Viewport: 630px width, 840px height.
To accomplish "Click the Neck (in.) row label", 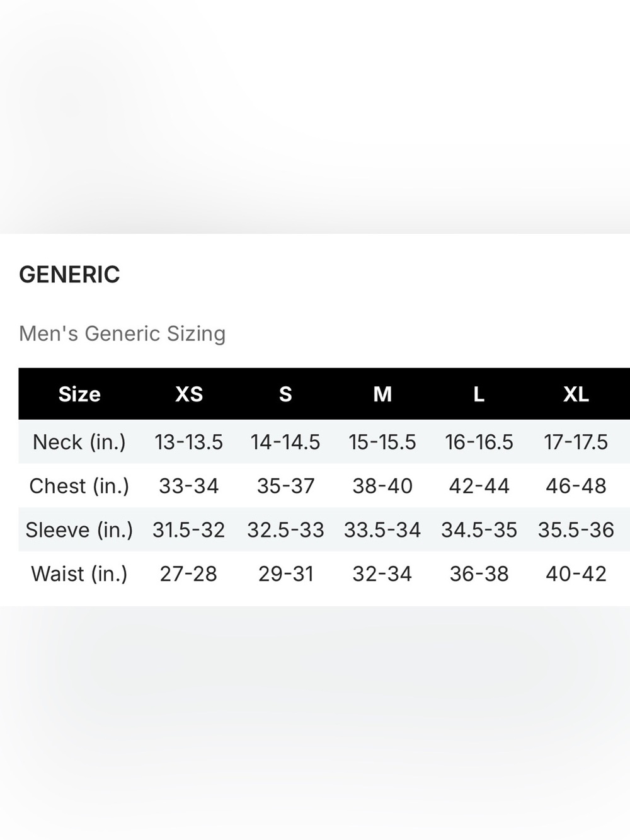I will tap(79, 442).
